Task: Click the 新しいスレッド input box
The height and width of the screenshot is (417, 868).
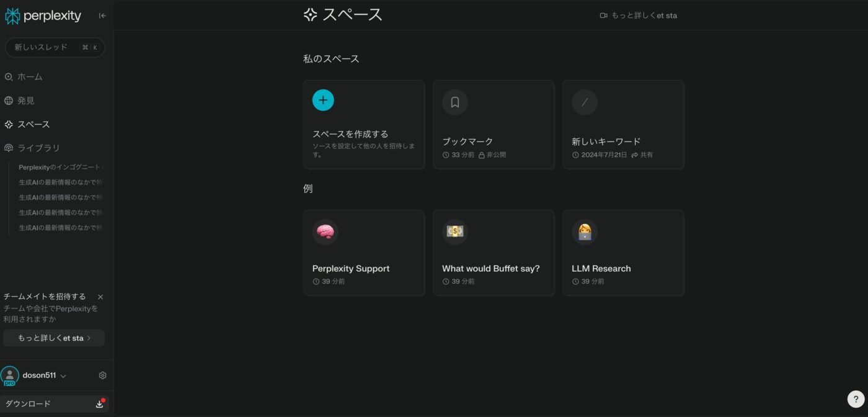Action: pyautogui.click(x=55, y=48)
